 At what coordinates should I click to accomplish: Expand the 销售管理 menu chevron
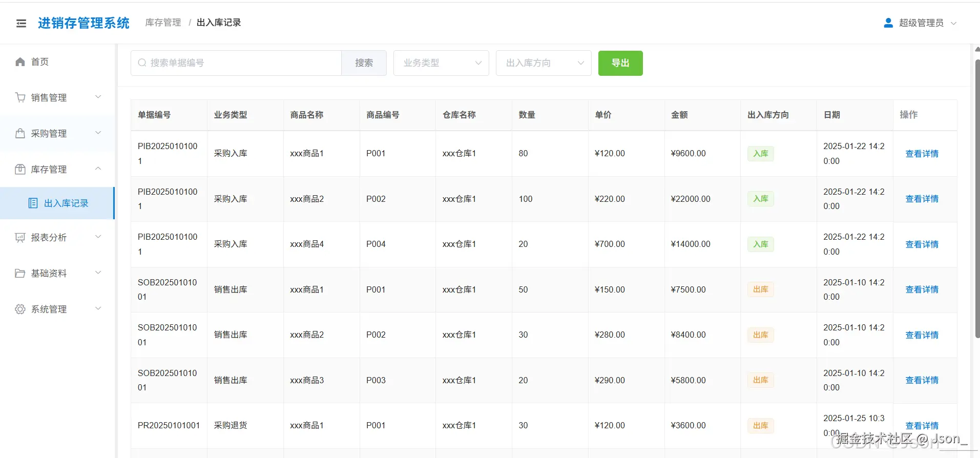click(98, 97)
